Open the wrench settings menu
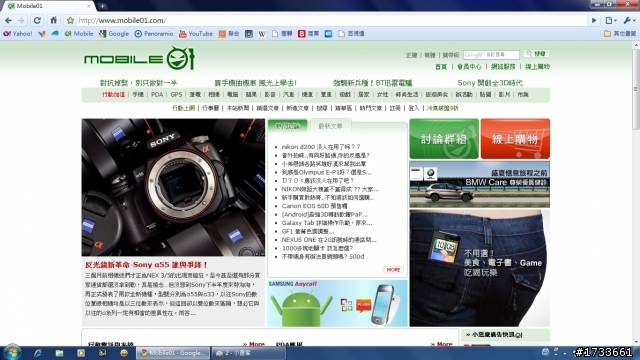Viewport: 640px width, 360px height. click(629, 20)
